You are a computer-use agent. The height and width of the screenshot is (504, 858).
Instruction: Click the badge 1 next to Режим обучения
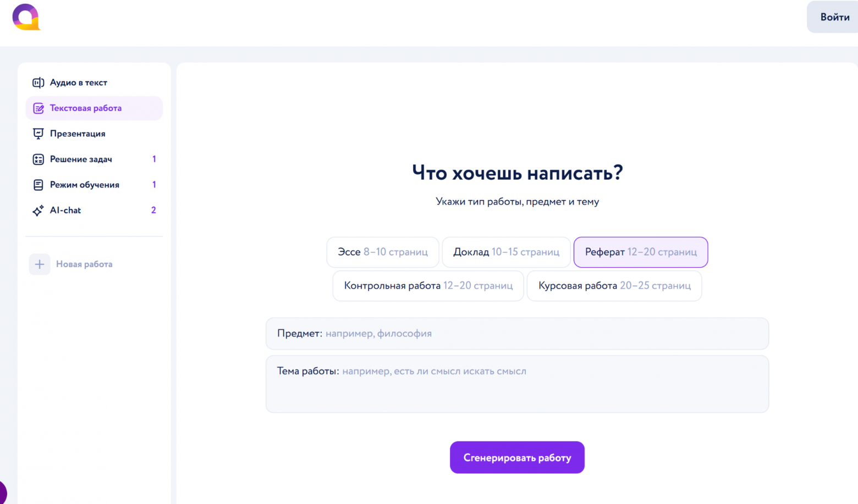tap(154, 185)
